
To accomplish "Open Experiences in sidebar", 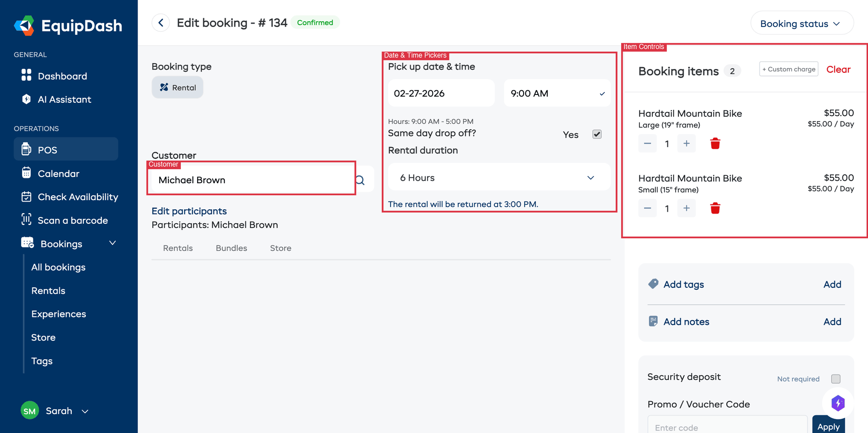I will tap(59, 314).
